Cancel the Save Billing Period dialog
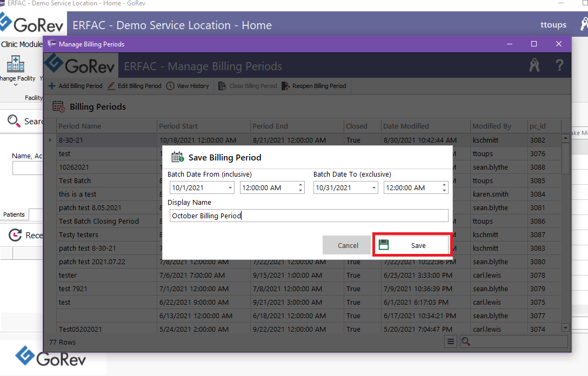The image size is (588, 376). click(x=348, y=245)
